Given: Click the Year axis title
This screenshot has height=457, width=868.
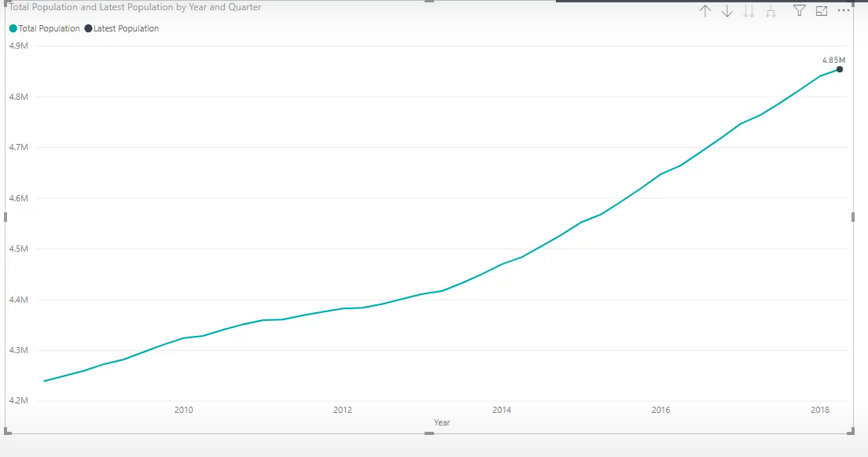Looking at the screenshot, I should (442, 422).
